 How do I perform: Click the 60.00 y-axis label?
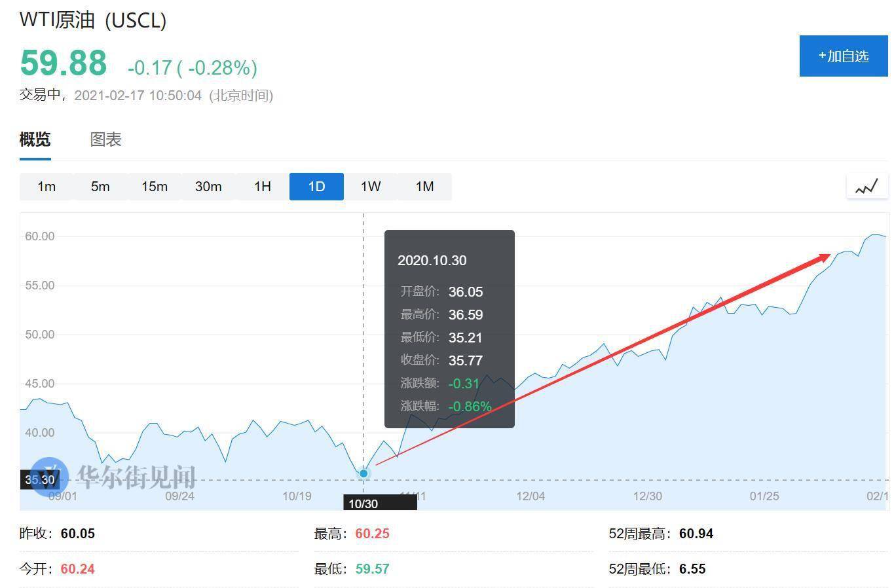point(40,236)
